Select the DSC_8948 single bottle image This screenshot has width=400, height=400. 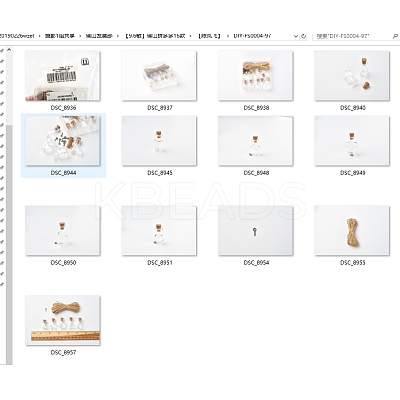(256, 141)
